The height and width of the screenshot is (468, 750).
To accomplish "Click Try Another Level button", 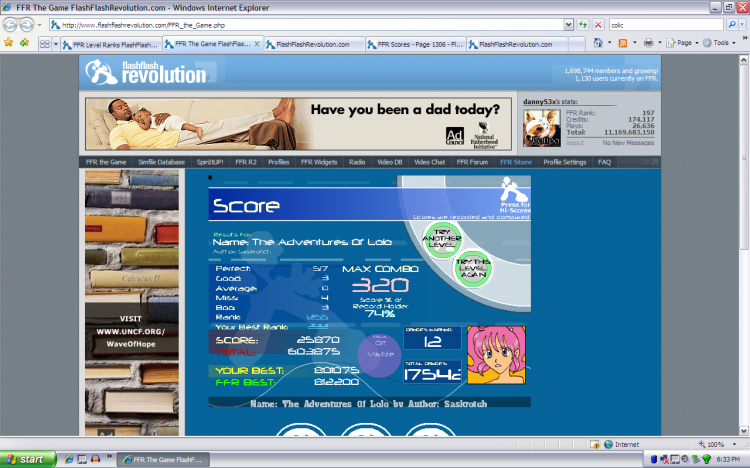I will coord(442,238).
